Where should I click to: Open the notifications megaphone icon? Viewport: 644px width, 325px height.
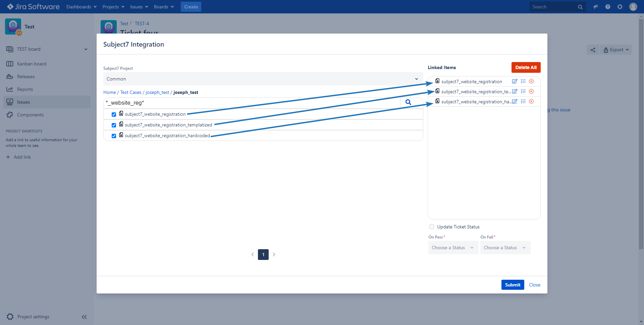[596, 7]
